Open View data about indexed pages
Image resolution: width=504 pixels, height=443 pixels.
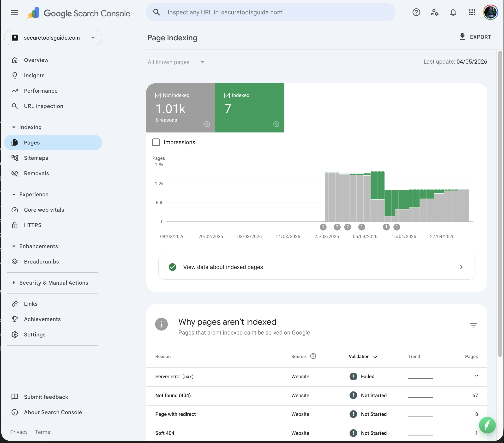click(x=317, y=267)
